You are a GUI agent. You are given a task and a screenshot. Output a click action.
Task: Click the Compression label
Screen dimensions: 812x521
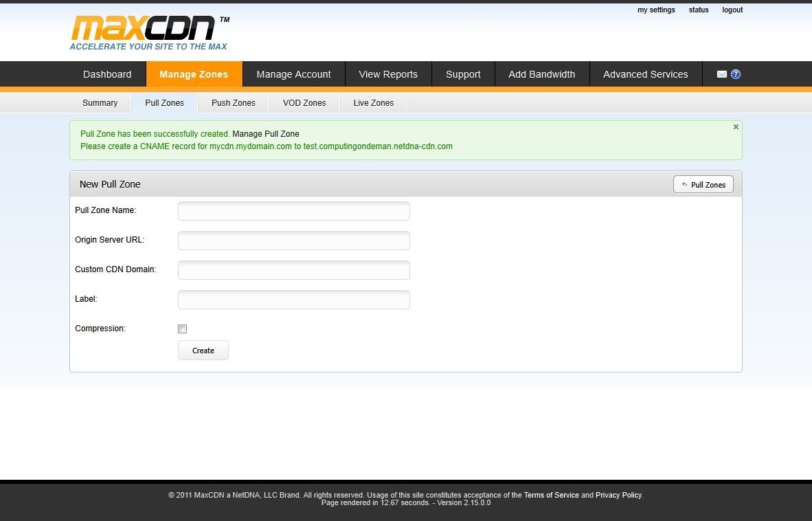tap(100, 329)
